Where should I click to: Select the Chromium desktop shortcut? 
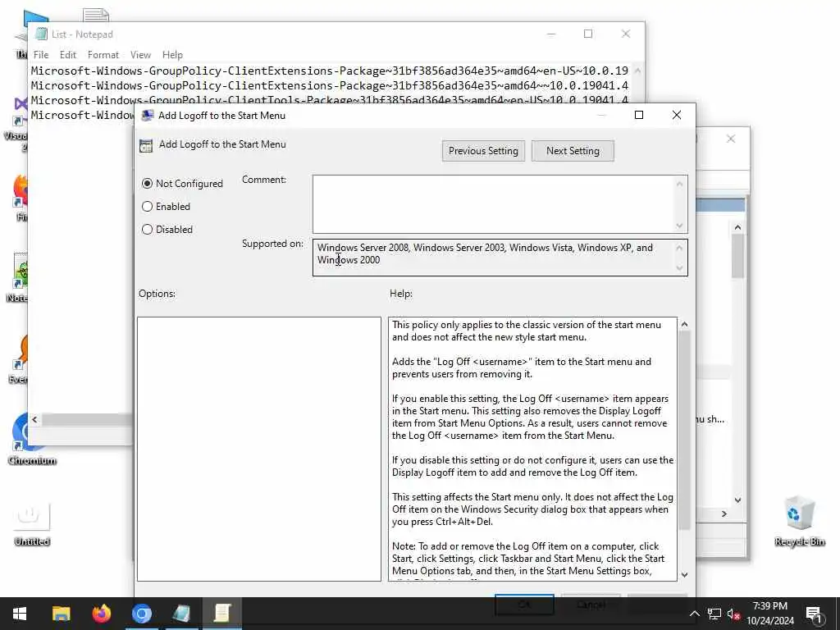tap(32, 441)
